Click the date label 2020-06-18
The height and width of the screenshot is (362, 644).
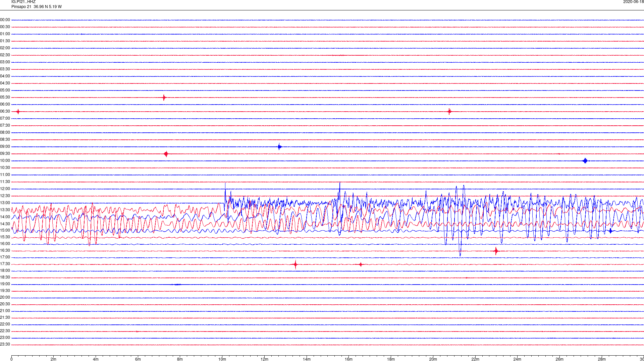click(x=633, y=2)
